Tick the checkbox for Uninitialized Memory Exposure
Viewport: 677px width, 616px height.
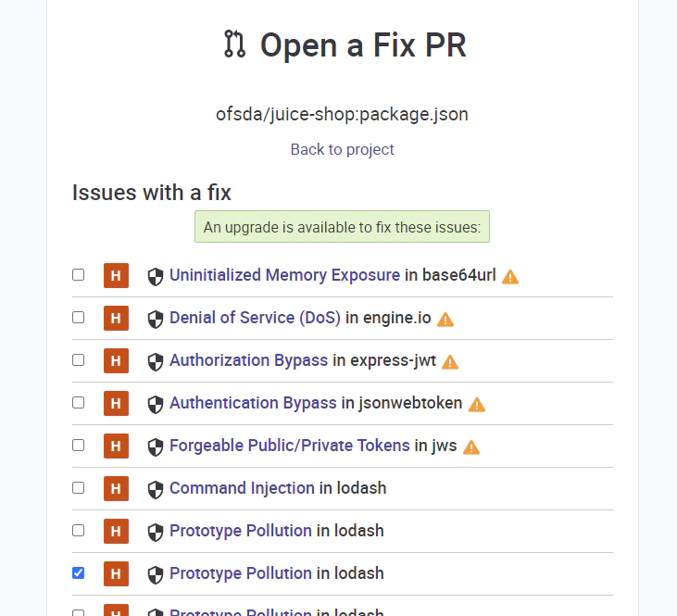point(78,275)
